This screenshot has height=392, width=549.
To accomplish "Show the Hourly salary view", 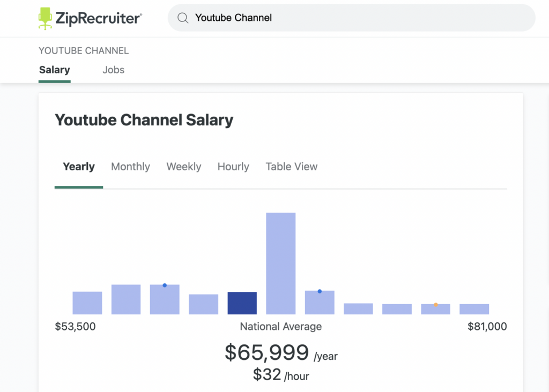I will (233, 167).
